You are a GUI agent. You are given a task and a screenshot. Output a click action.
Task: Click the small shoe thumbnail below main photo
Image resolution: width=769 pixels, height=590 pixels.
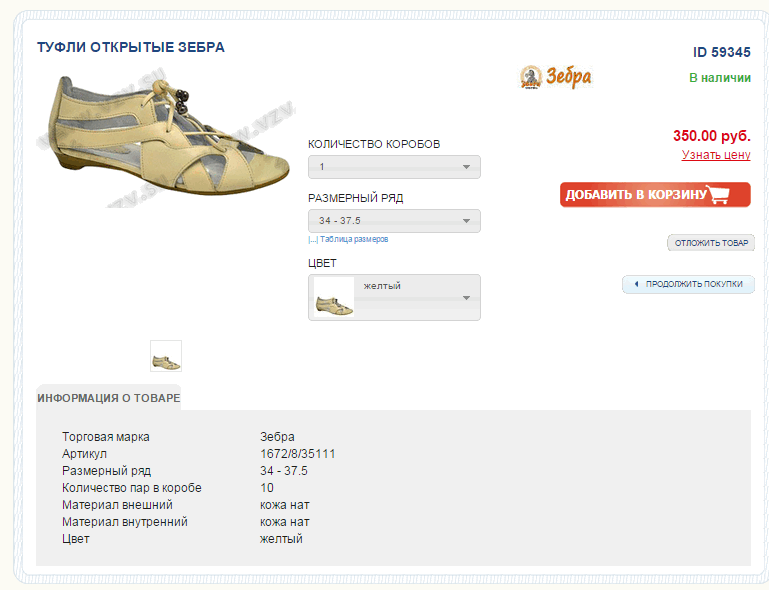pyautogui.click(x=166, y=356)
